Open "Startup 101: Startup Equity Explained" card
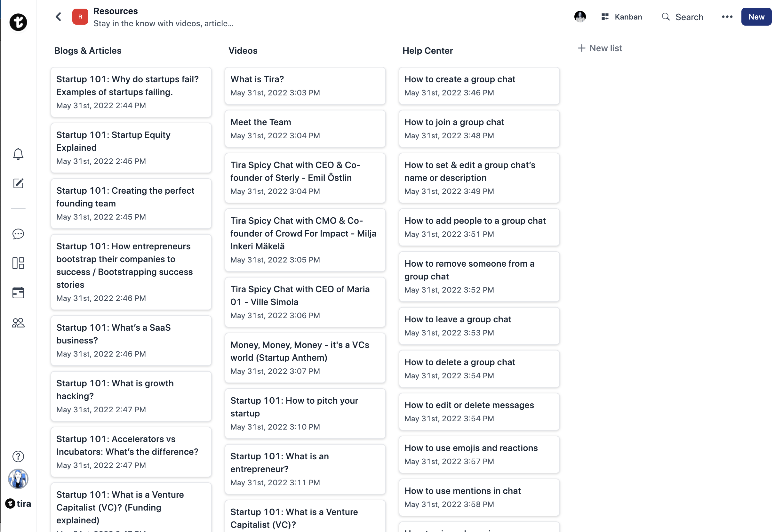775x532 pixels. (131, 148)
